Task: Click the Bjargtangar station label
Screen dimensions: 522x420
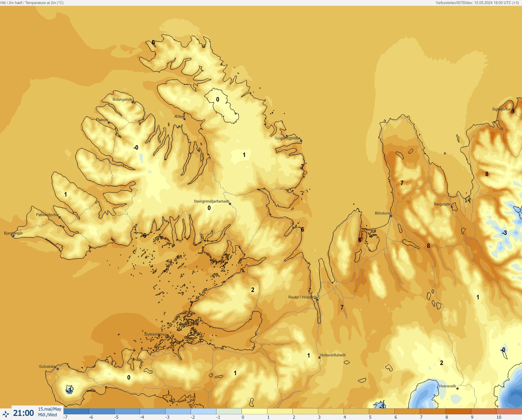Action: 13,233
